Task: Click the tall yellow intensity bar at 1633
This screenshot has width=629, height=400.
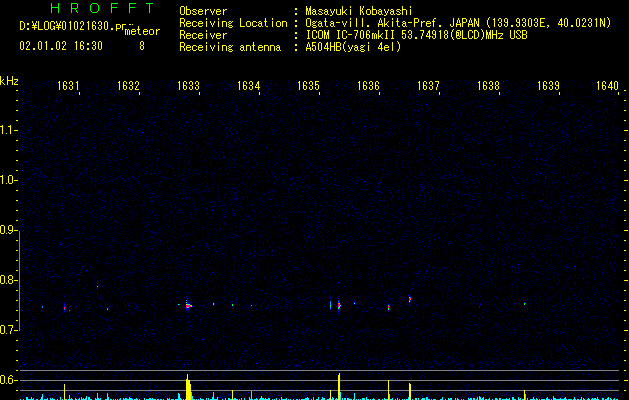Action: [188, 387]
